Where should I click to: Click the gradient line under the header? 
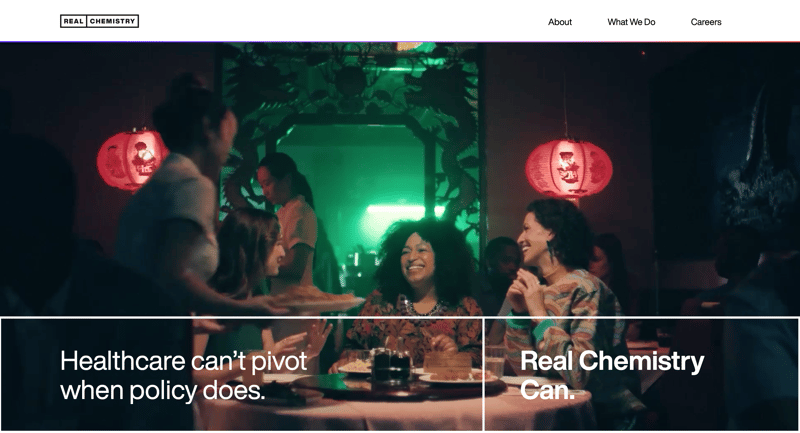pyautogui.click(x=400, y=42)
